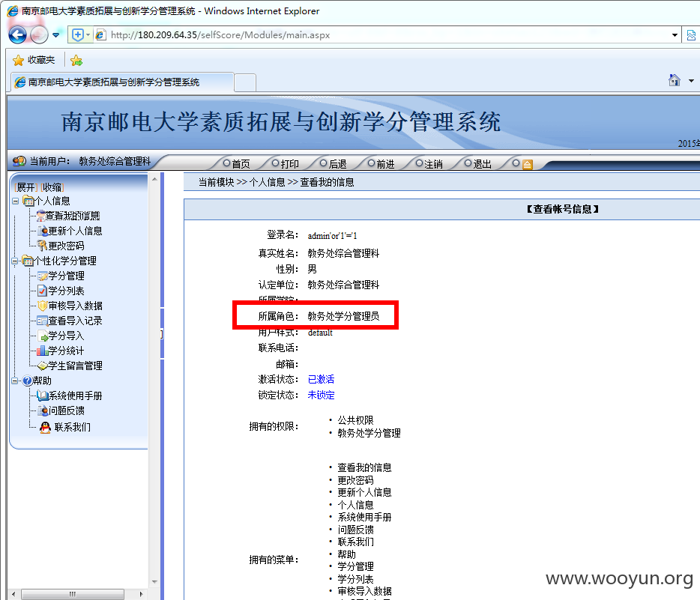700x600 pixels.
Task: Click the 未锁定 status link
Action: pyautogui.click(x=321, y=395)
